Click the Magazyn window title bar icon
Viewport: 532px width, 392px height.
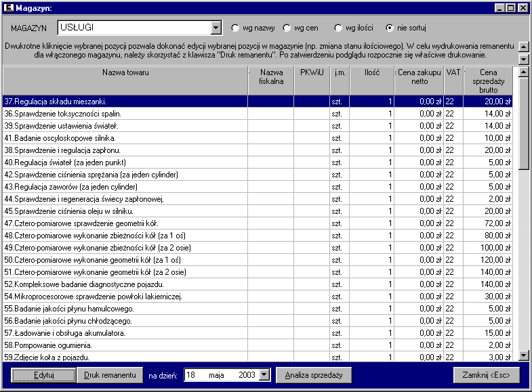(9, 7)
